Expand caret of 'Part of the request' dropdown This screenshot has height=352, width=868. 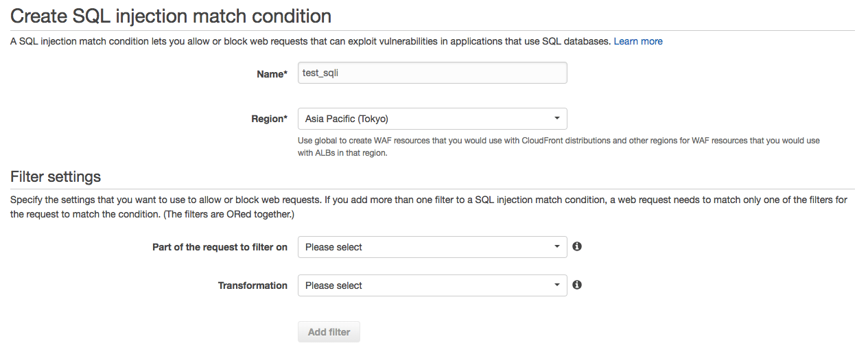pyautogui.click(x=557, y=247)
